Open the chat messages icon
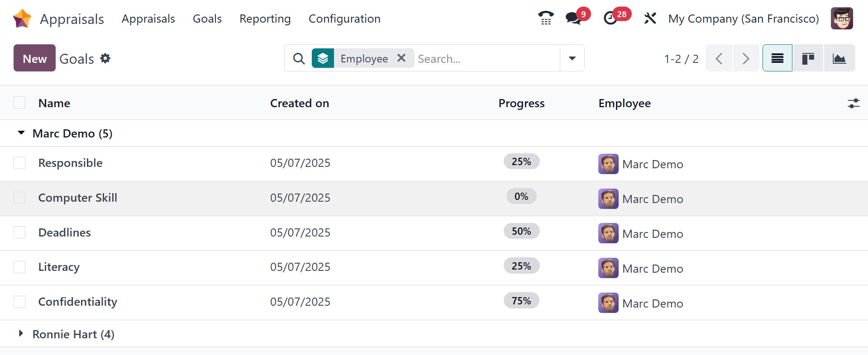The height and width of the screenshot is (355, 868). 573,19
